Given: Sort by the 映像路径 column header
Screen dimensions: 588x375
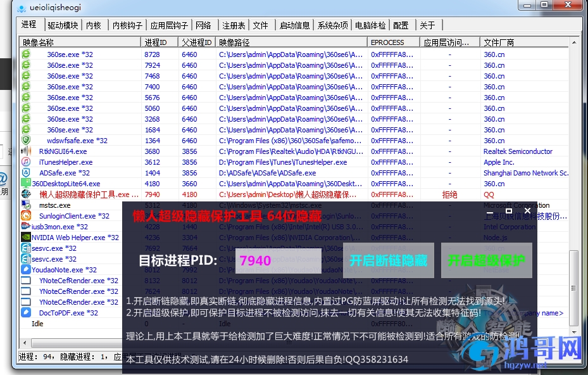Looking at the screenshot, I should [x=291, y=42].
